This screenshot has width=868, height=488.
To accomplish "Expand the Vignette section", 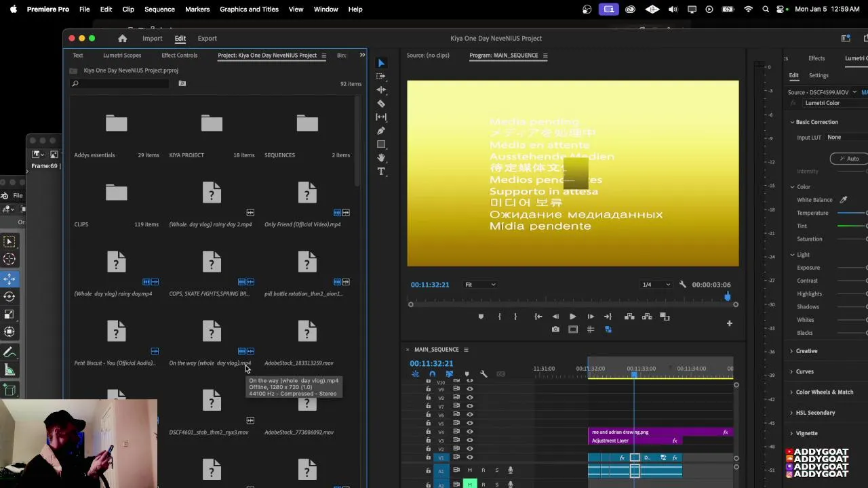I will [x=792, y=433].
